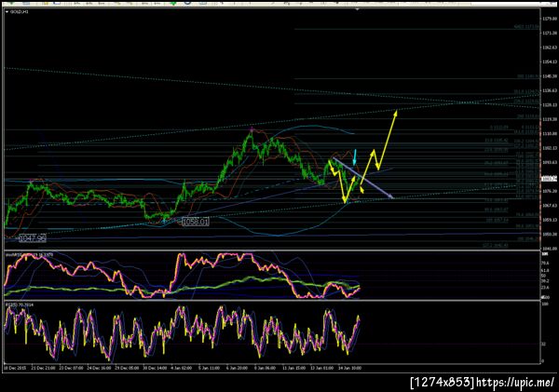Click the GOLD,H1 chart title dropdown arrow
Screen dimensions: 559x392
pyautogui.click(x=7, y=12)
